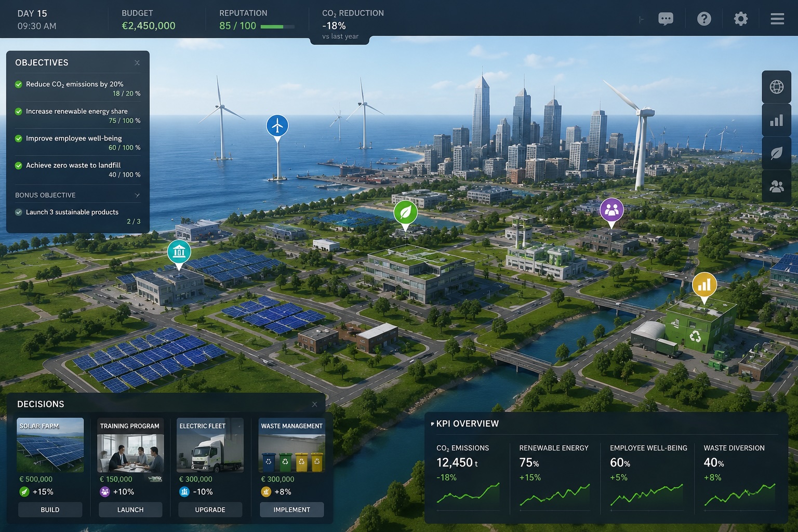
Task: Click the 40 / 100 % objective progress
Action: coord(125,175)
